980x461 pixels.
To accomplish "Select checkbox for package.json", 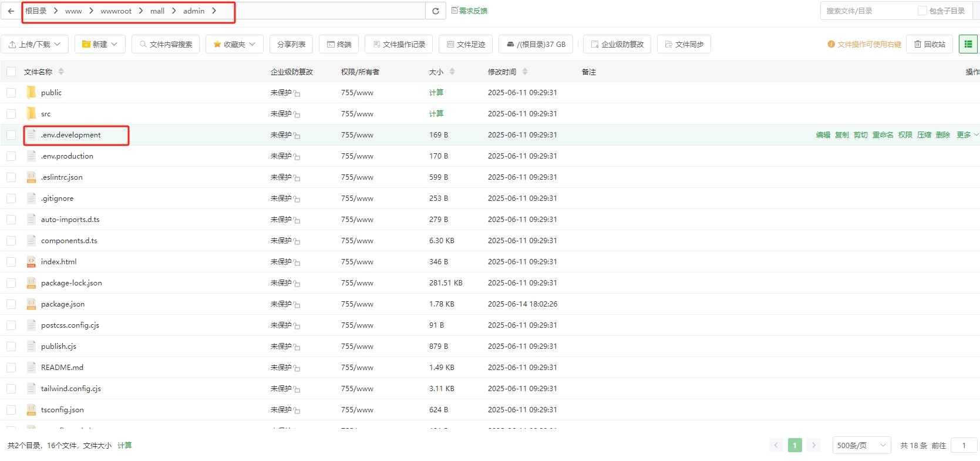I will click(11, 304).
